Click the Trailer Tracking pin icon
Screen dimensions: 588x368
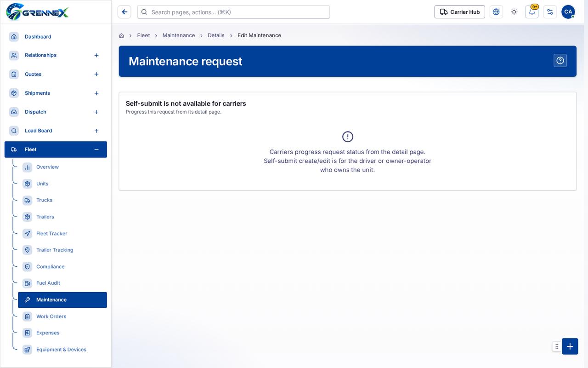28,250
